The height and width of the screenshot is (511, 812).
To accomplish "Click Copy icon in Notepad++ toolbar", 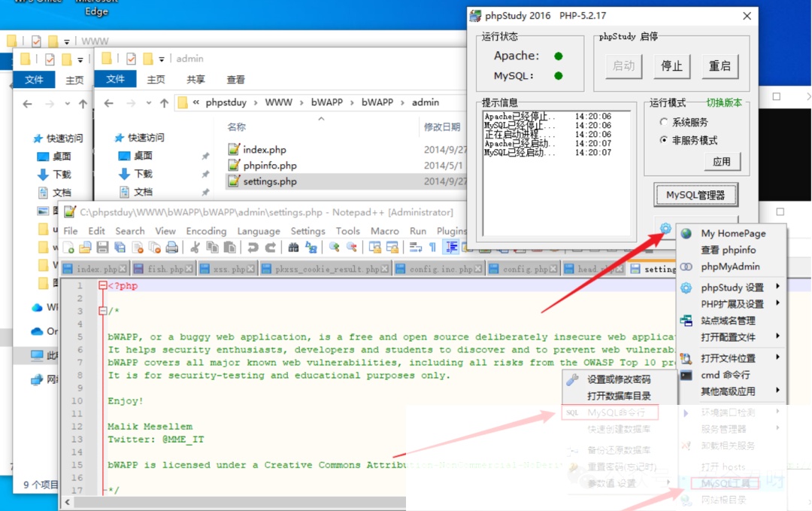I will click(212, 247).
